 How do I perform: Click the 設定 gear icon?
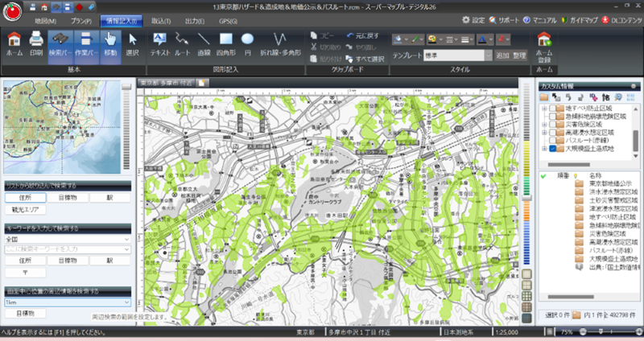pos(466,19)
